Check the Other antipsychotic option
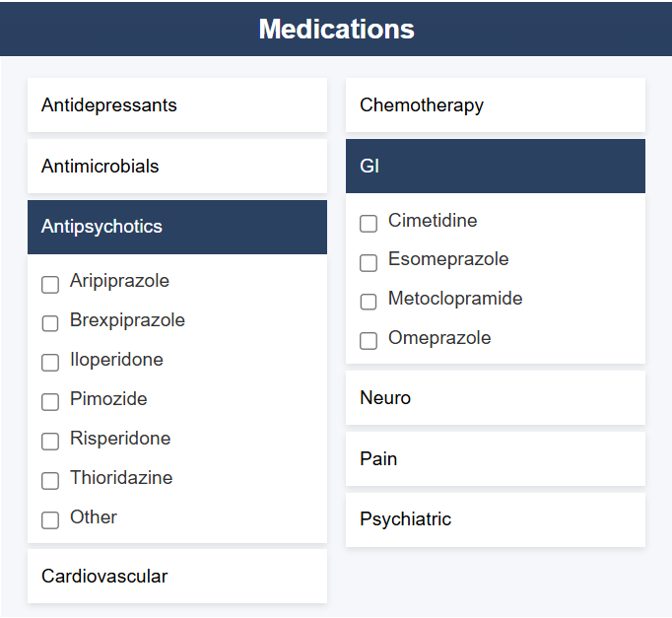The image size is (672, 618). click(50, 520)
